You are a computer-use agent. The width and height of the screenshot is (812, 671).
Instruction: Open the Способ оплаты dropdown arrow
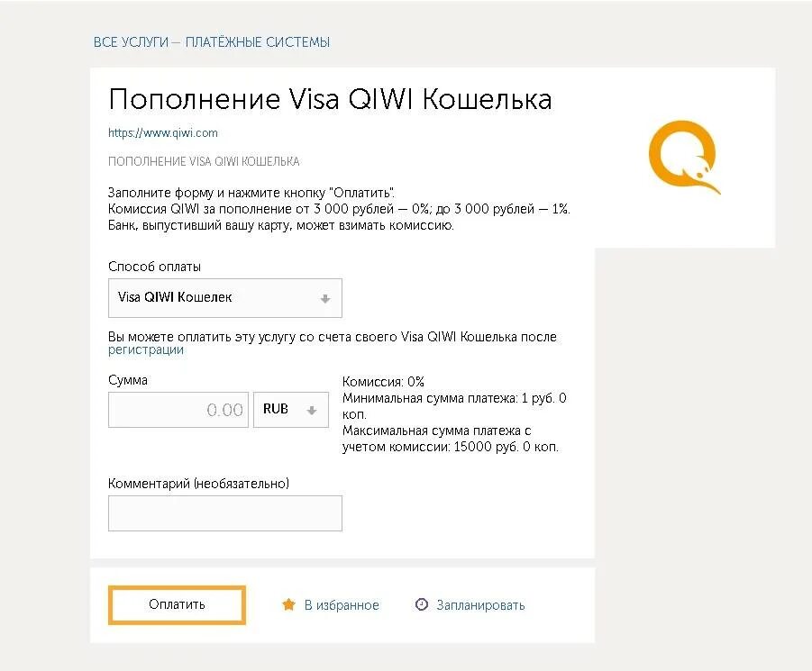point(325,298)
